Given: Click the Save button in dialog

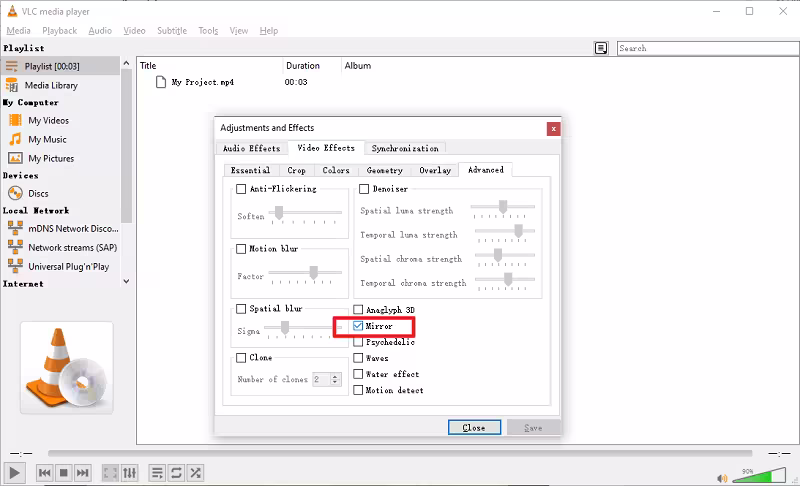Looking at the screenshot, I should click(533, 428).
